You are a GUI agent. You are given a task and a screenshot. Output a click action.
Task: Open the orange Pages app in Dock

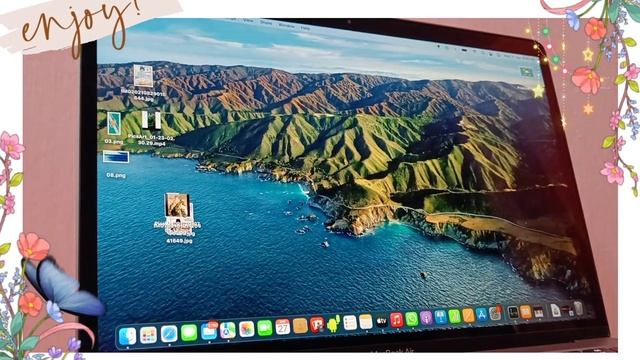tap(468, 316)
